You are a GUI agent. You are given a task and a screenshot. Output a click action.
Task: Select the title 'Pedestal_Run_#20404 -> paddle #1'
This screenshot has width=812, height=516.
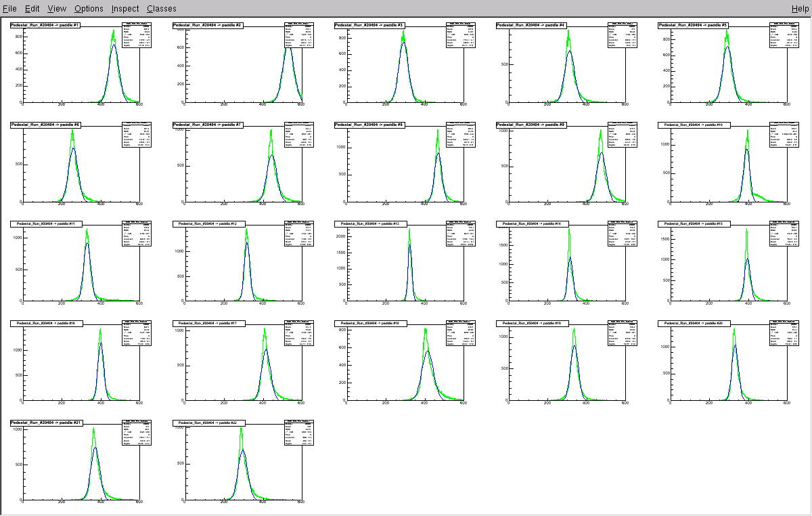pyautogui.click(x=46, y=26)
